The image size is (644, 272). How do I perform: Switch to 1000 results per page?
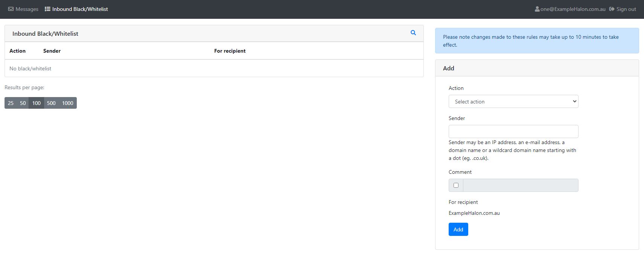click(x=68, y=103)
